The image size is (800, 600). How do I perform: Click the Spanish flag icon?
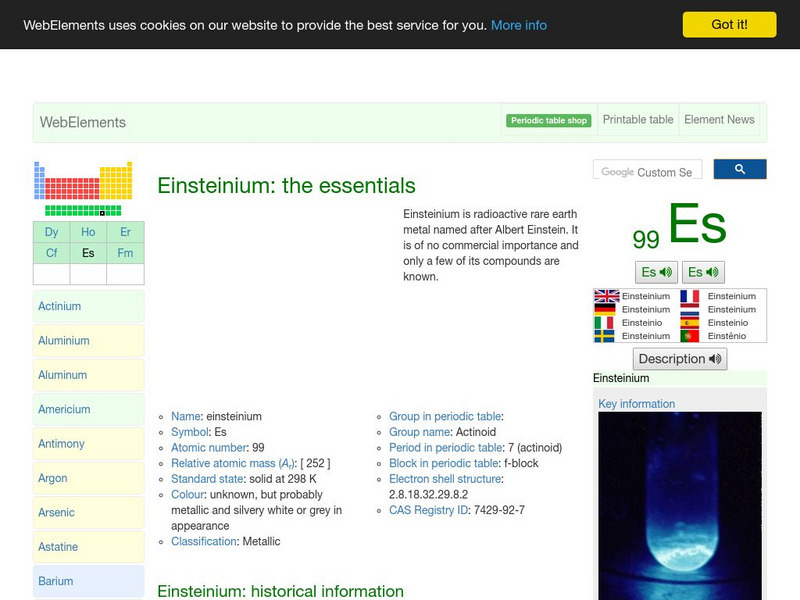[x=690, y=322]
